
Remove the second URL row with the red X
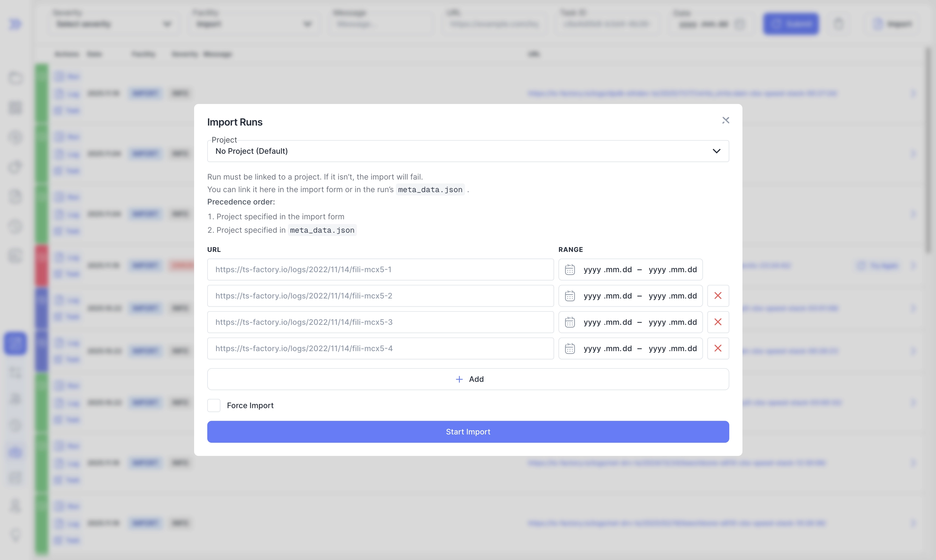[717, 296]
